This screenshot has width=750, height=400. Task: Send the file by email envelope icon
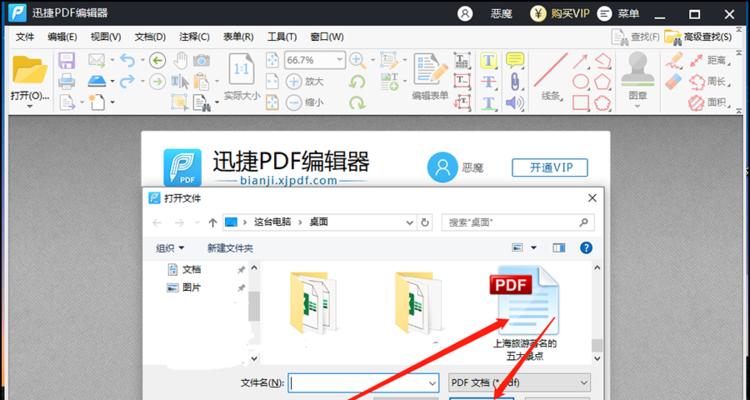coord(97,60)
